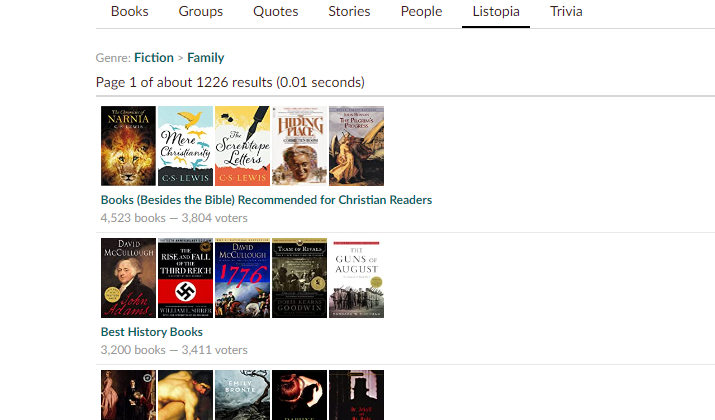Viewport: 715px width, 420px height.
Task: Click The Hiding Place book cover
Action: 299,146
